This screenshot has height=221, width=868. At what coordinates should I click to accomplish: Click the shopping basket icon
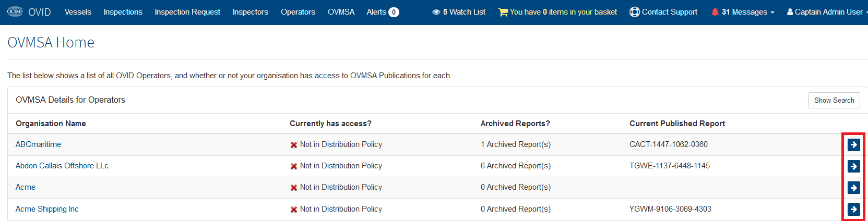(x=503, y=11)
